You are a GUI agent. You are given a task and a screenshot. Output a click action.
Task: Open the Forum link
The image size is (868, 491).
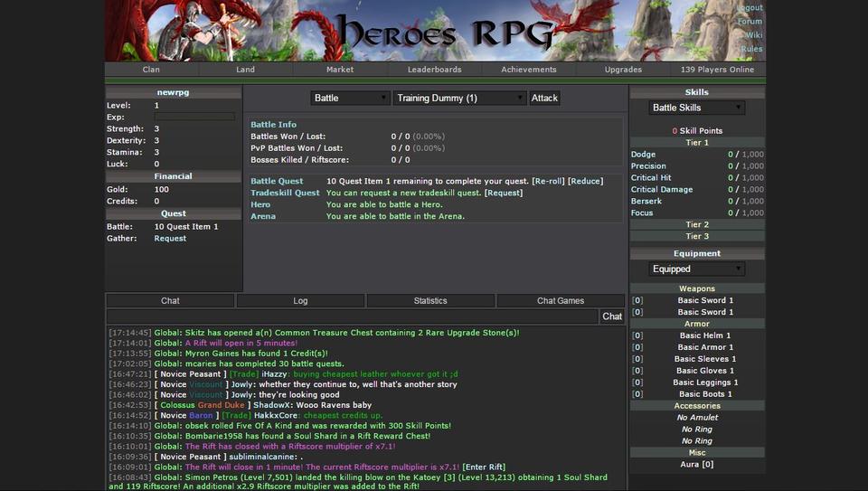click(750, 21)
